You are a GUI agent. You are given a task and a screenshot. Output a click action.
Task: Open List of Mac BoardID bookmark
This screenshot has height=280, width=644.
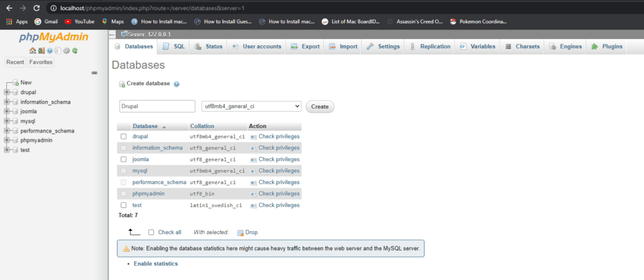pos(351,22)
